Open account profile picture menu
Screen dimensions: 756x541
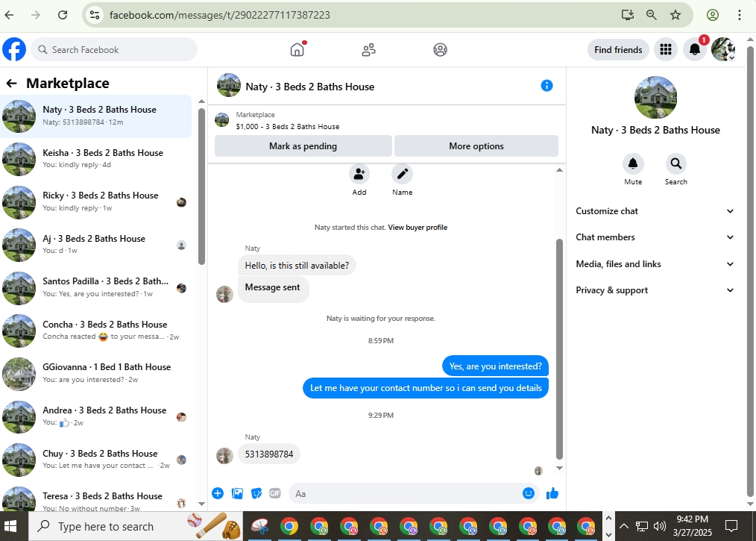pos(723,49)
